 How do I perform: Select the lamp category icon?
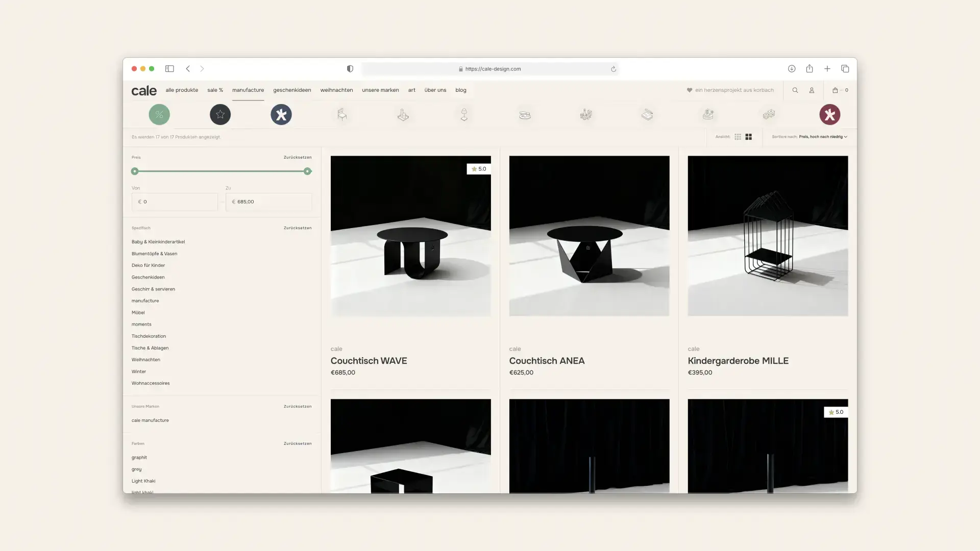[464, 114]
